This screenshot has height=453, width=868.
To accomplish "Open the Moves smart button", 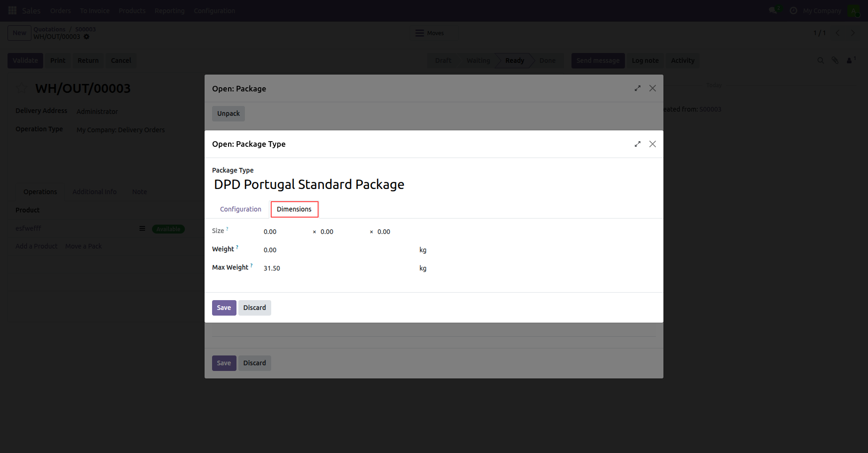I will pyautogui.click(x=430, y=33).
